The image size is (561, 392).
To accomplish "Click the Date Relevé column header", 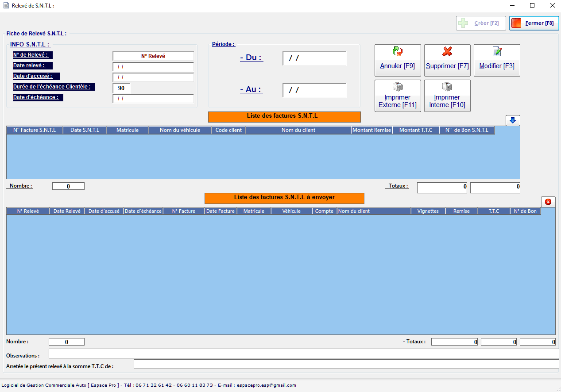I will [x=67, y=211].
